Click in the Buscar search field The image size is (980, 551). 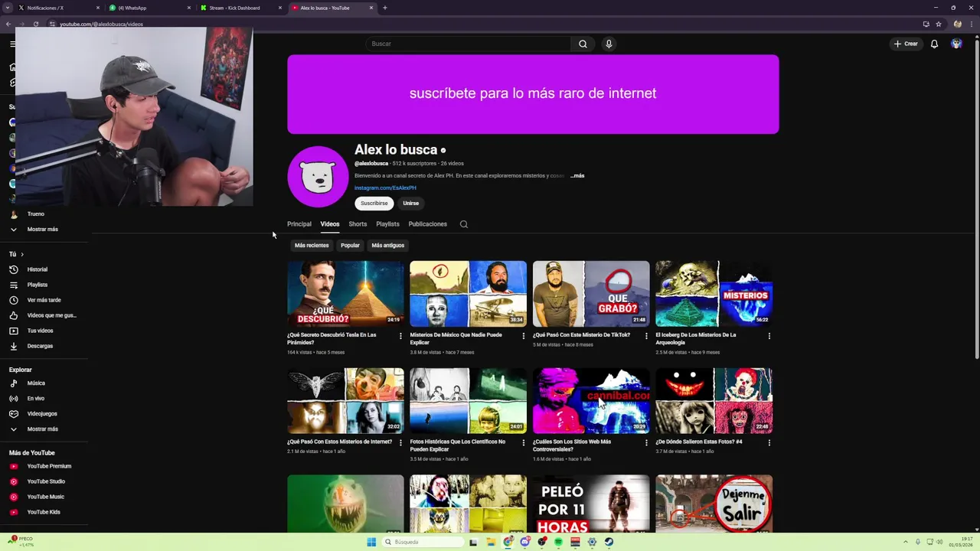coord(468,44)
